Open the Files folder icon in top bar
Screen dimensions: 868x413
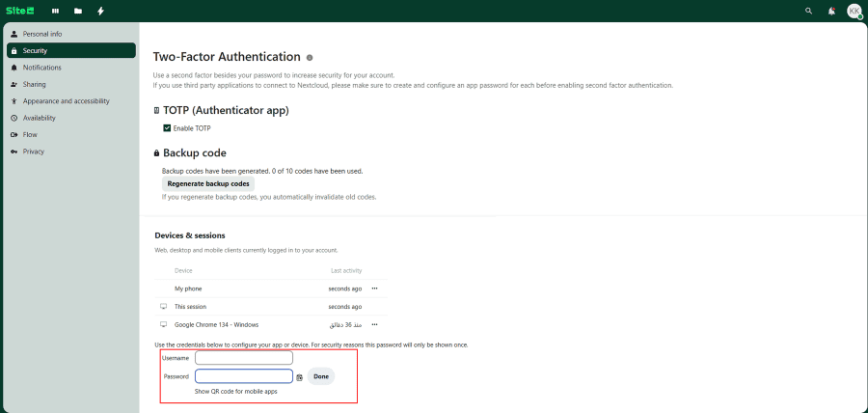pyautogui.click(x=78, y=11)
